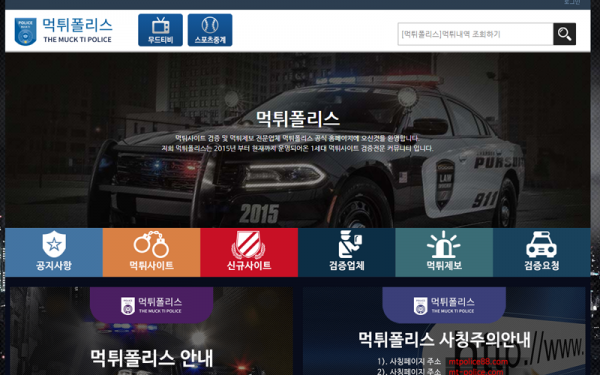600x375 pixels.
Task: Click the mtpolice88.com red address text
Action: (x=478, y=362)
